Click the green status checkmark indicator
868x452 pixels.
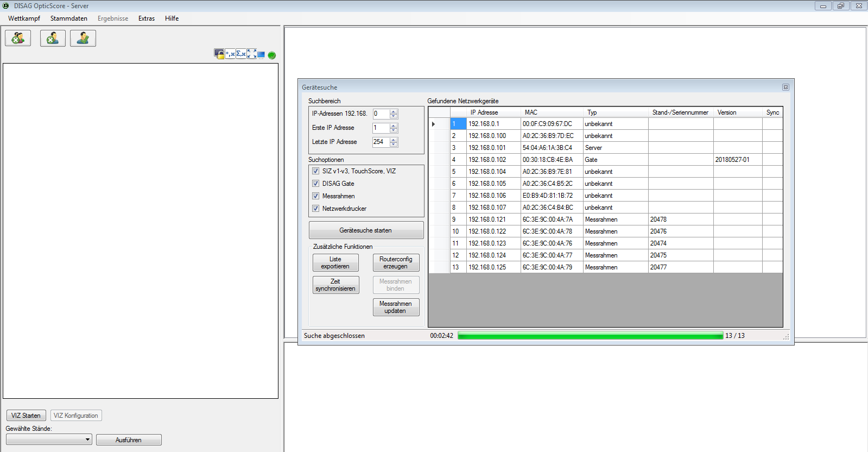272,55
